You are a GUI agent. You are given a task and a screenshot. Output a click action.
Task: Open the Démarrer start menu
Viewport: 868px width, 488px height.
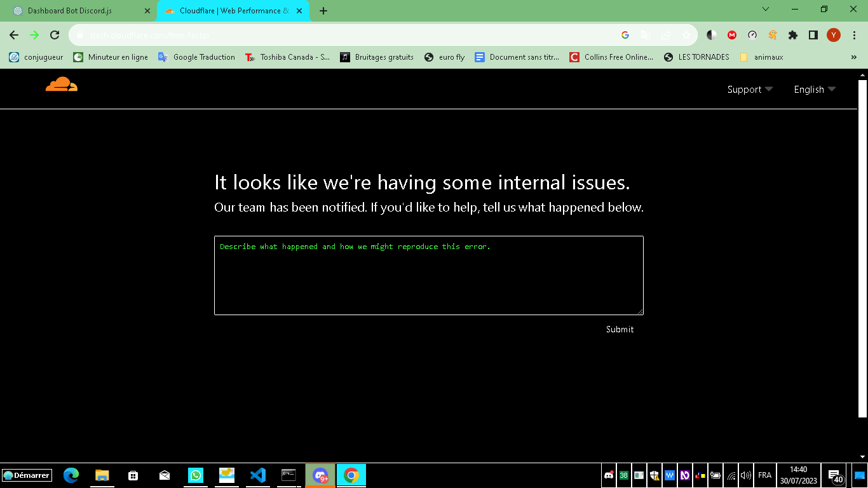pyautogui.click(x=27, y=475)
